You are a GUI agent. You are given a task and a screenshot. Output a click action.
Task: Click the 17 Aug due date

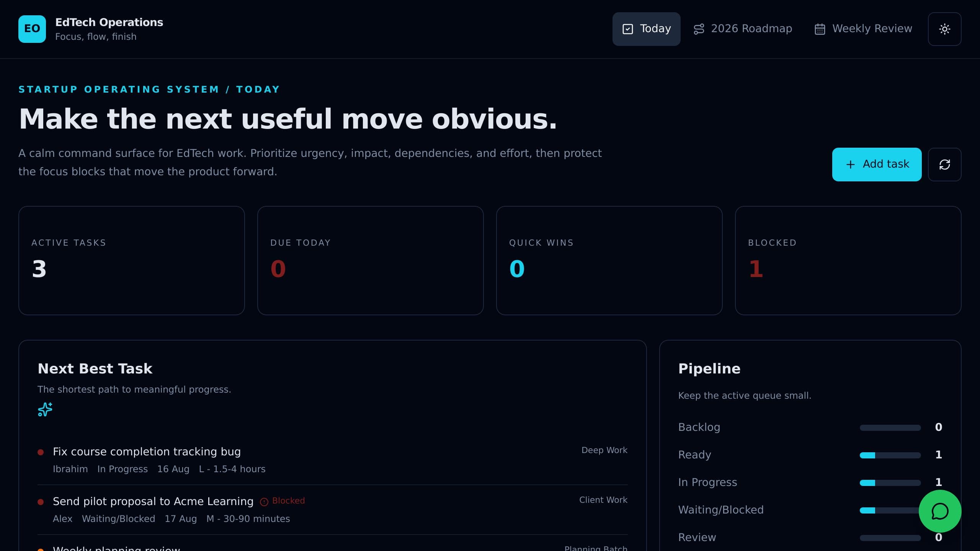point(181,519)
